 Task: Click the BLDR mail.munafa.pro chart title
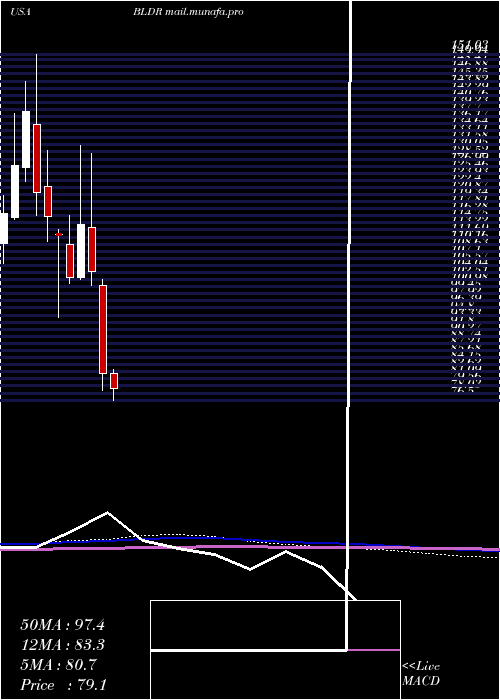188,12
